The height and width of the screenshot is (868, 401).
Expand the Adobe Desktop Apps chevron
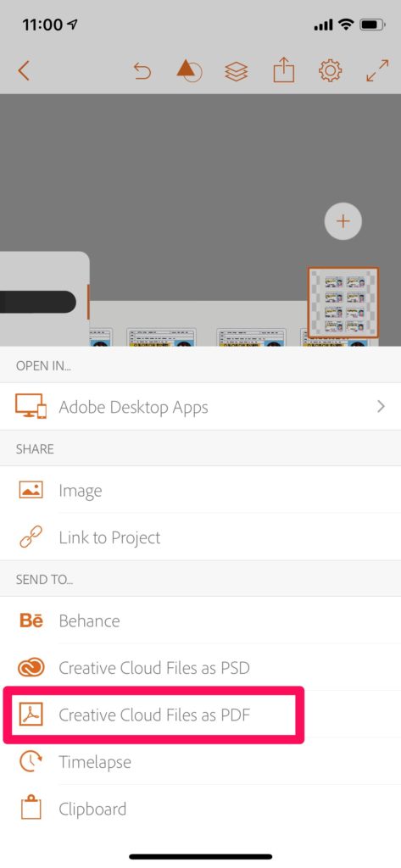[x=381, y=407]
